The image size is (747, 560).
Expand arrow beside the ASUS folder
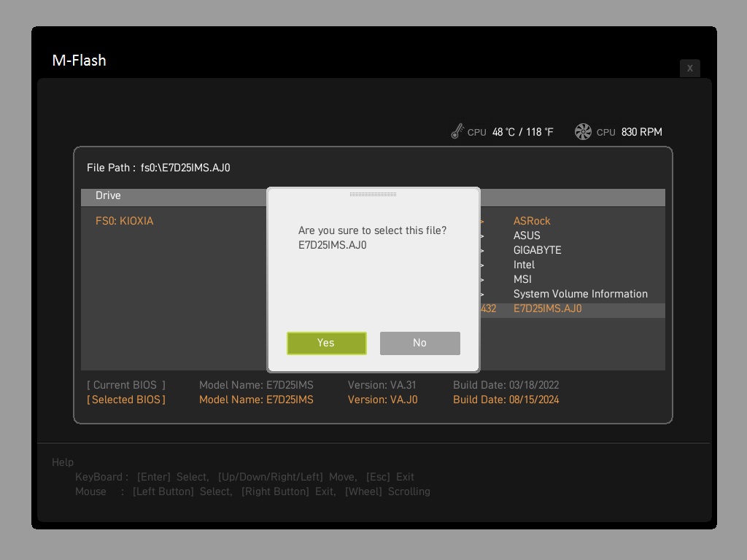[482, 236]
